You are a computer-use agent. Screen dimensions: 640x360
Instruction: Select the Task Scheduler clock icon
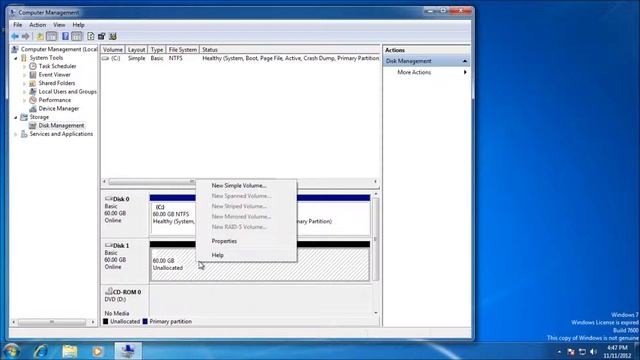click(x=33, y=66)
